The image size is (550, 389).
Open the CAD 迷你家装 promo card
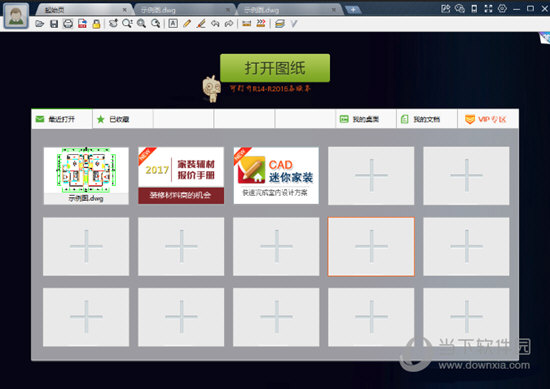[x=276, y=175]
